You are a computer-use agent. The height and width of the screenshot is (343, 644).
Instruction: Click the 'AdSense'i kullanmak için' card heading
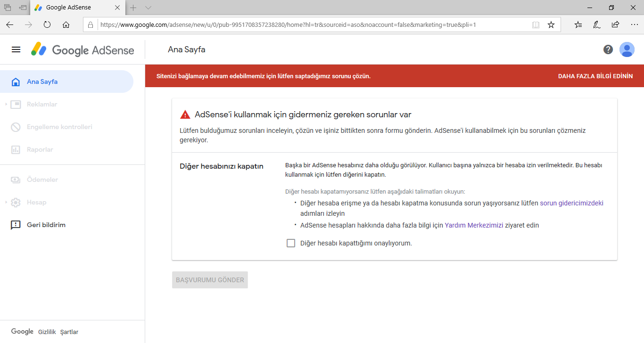[303, 114]
